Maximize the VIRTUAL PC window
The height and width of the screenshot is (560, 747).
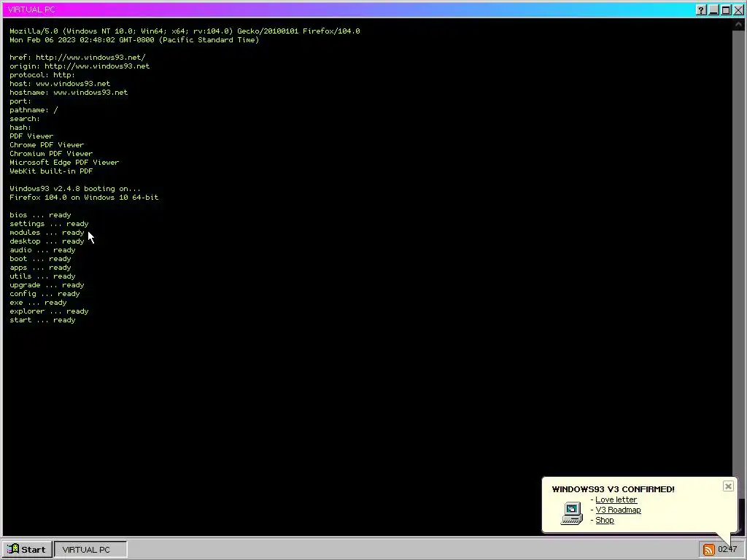726,10
